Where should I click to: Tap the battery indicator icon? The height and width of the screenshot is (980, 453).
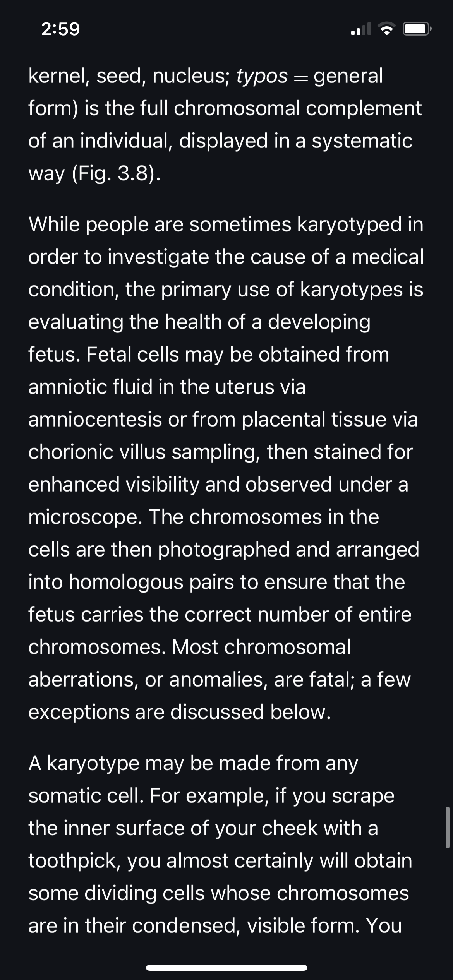(x=417, y=29)
